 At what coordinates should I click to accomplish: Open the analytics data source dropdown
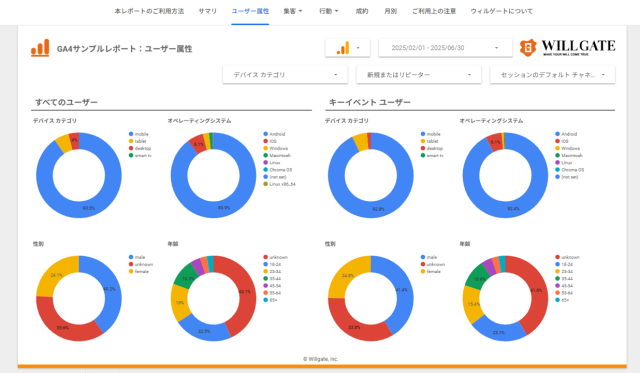[x=348, y=48]
